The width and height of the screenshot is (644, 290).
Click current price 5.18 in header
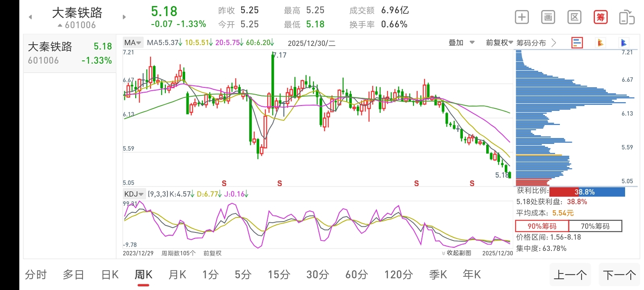coord(164,11)
